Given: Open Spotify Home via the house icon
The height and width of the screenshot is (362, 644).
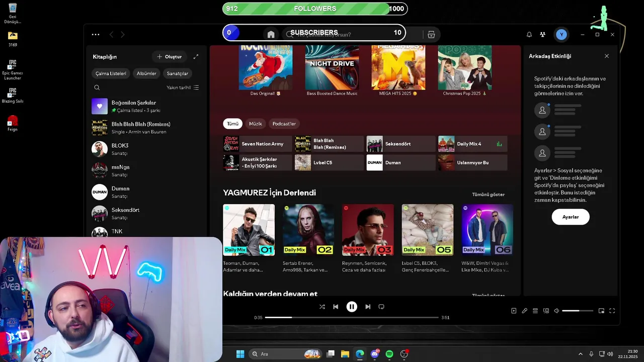Looking at the screenshot, I should pyautogui.click(x=271, y=35).
